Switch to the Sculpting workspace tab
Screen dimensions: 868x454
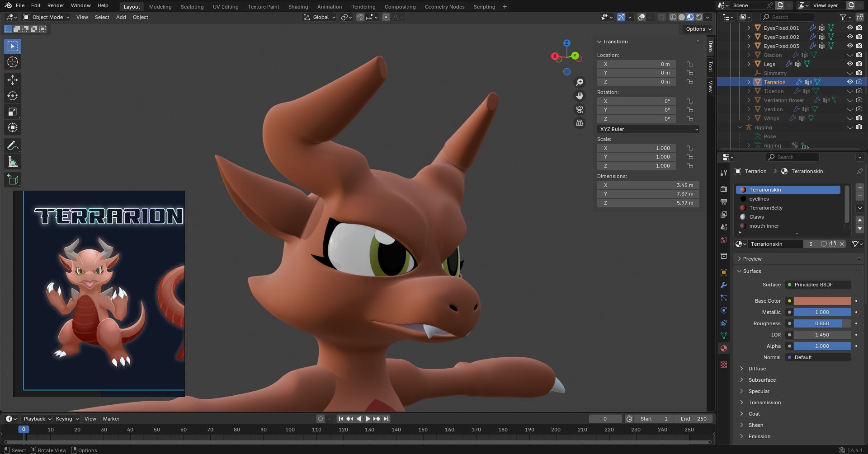[192, 7]
